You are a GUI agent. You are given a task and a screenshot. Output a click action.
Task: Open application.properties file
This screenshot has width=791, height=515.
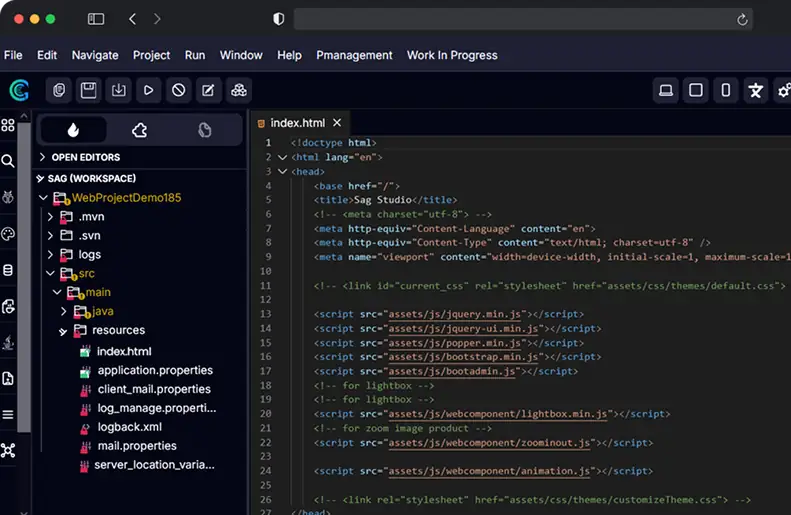click(155, 370)
